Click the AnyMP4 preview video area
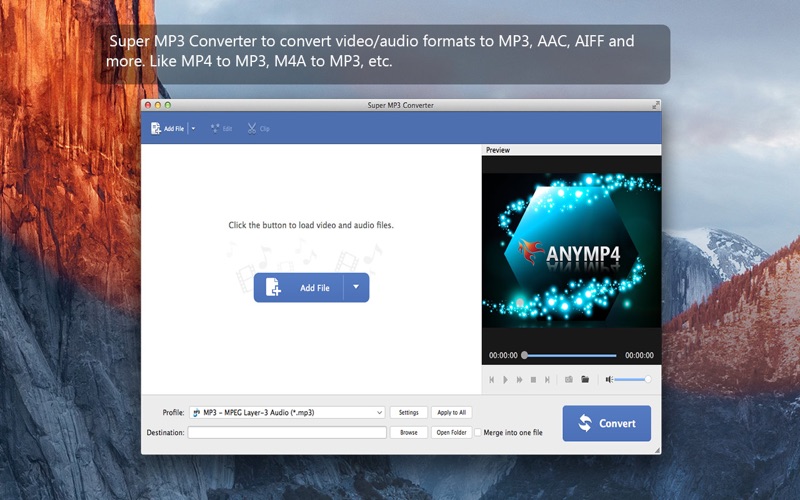The width and height of the screenshot is (800, 500). click(571, 250)
